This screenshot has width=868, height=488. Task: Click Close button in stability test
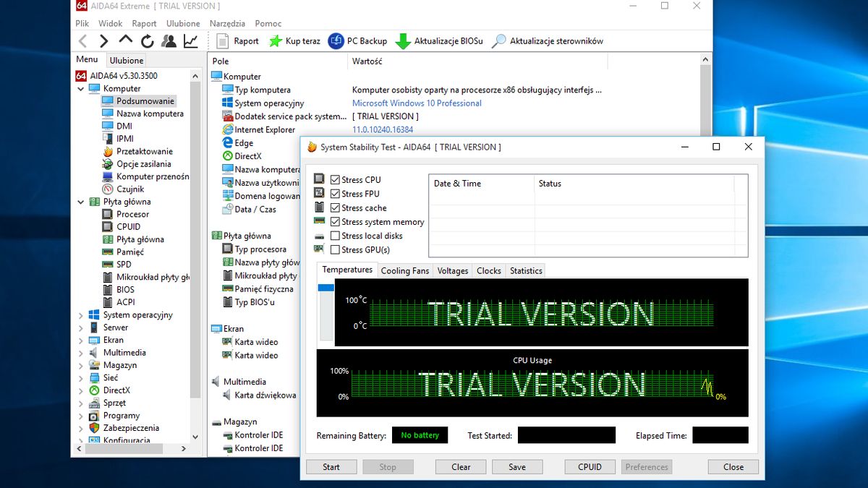733,467
